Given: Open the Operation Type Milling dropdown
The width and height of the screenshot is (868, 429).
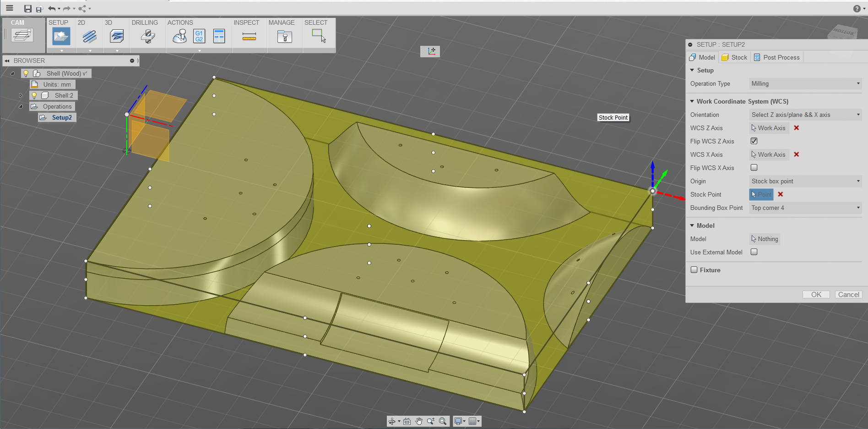Looking at the screenshot, I should pos(805,83).
